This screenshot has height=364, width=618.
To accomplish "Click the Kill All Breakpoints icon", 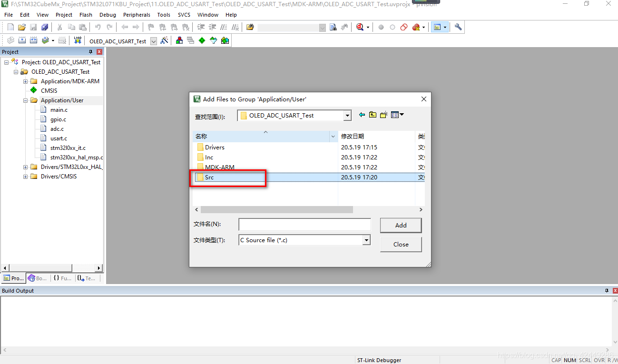I will click(416, 27).
